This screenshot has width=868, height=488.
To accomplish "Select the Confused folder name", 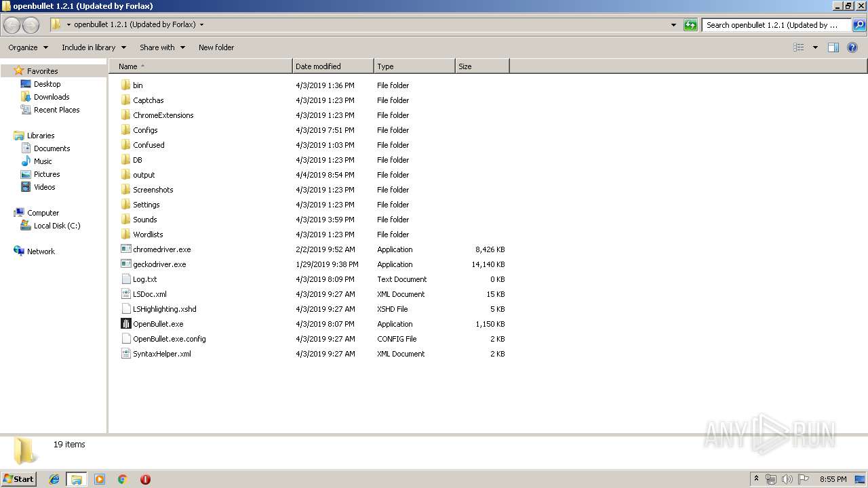I will coord(149,145).
